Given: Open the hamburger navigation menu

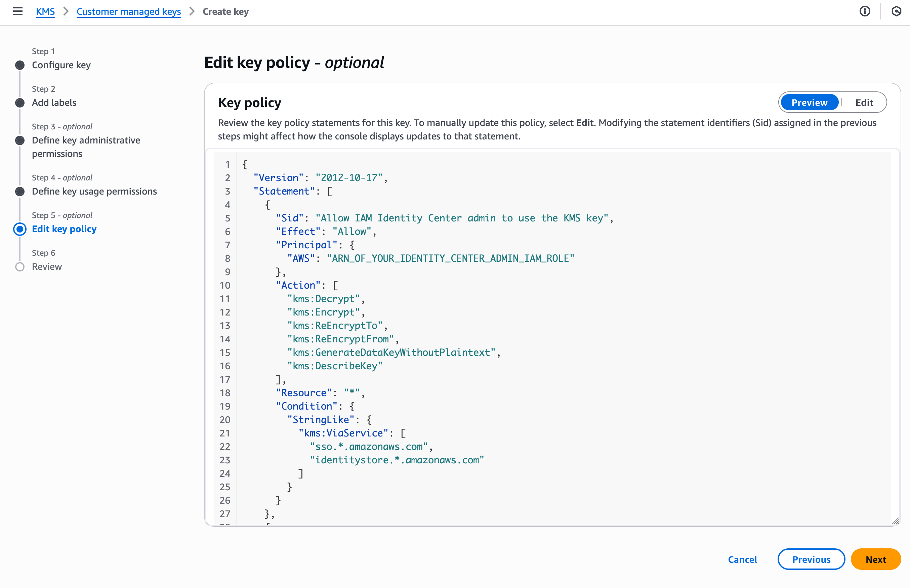Looking at the screenshot, I should [17, 11].
